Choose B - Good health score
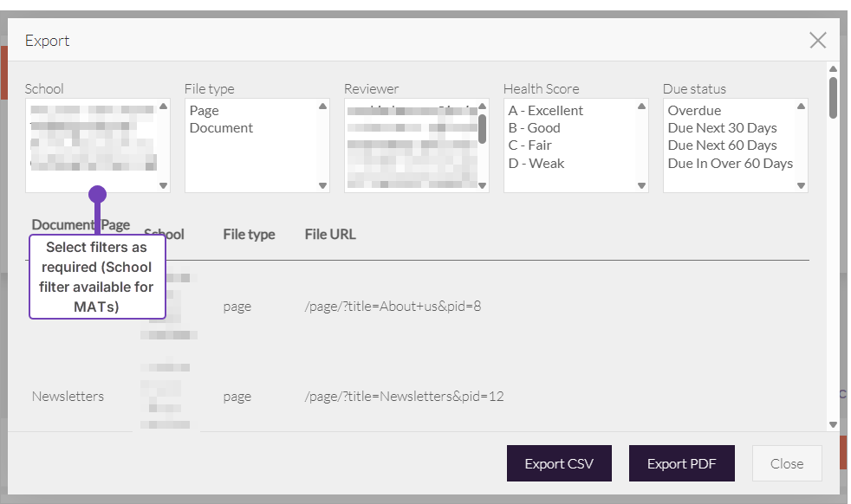 coord(534,127)
